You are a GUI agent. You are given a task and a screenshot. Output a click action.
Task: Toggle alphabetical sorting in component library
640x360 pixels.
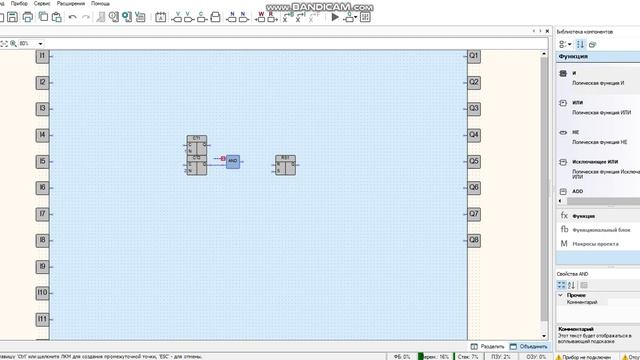[580, 44]
